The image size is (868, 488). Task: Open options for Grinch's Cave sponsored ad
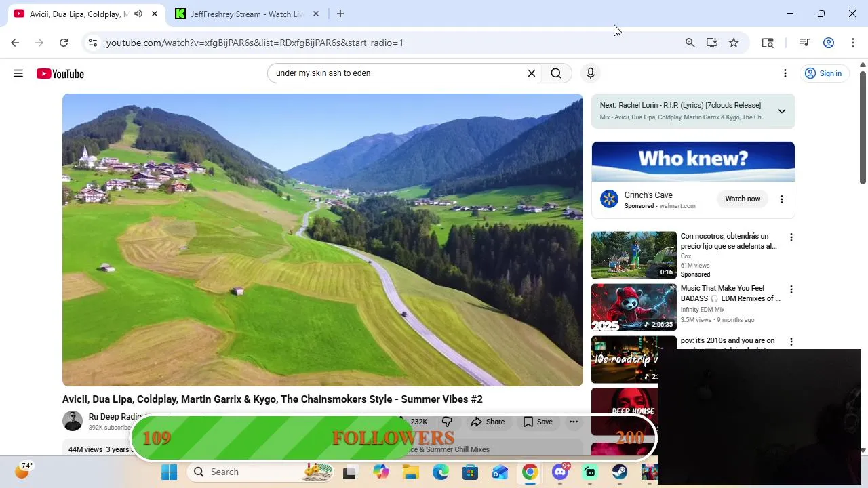click(782, 199)
